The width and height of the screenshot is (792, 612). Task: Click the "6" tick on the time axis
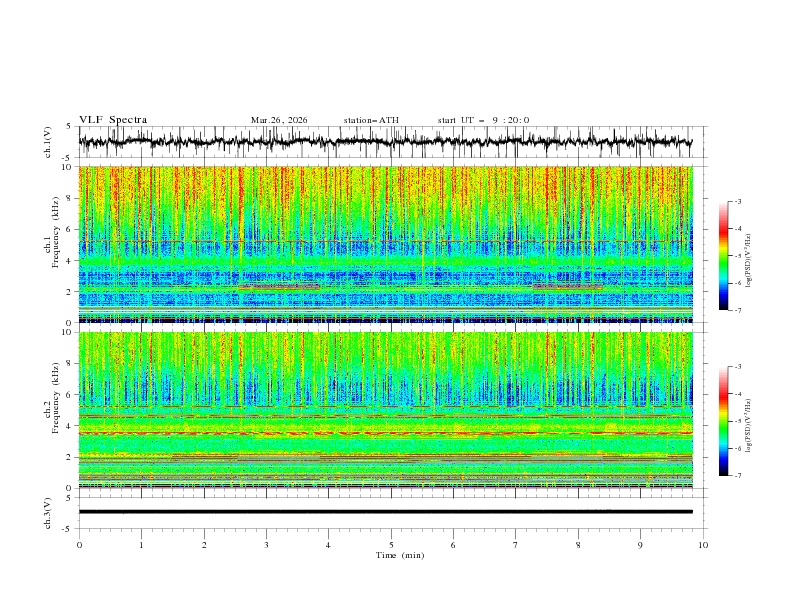pyautogui.click(x=453, y=545)
